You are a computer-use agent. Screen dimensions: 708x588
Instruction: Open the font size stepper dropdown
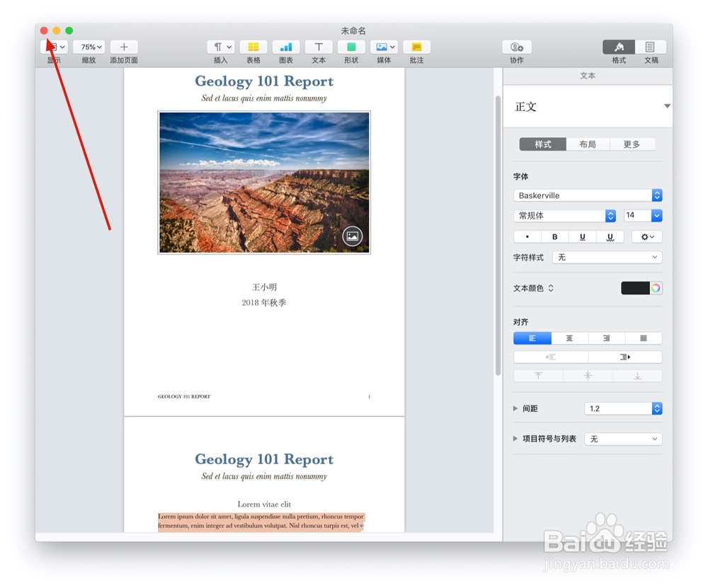tap(657, 216)
